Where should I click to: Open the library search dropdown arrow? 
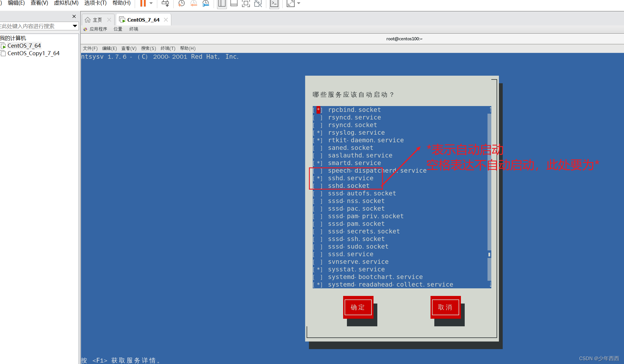(x=75, y=26)
